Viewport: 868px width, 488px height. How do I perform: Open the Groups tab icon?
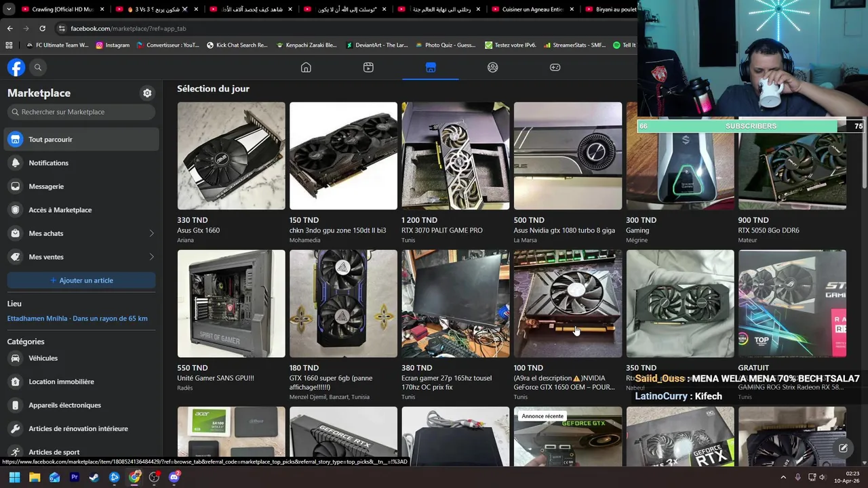coord(493,67)
